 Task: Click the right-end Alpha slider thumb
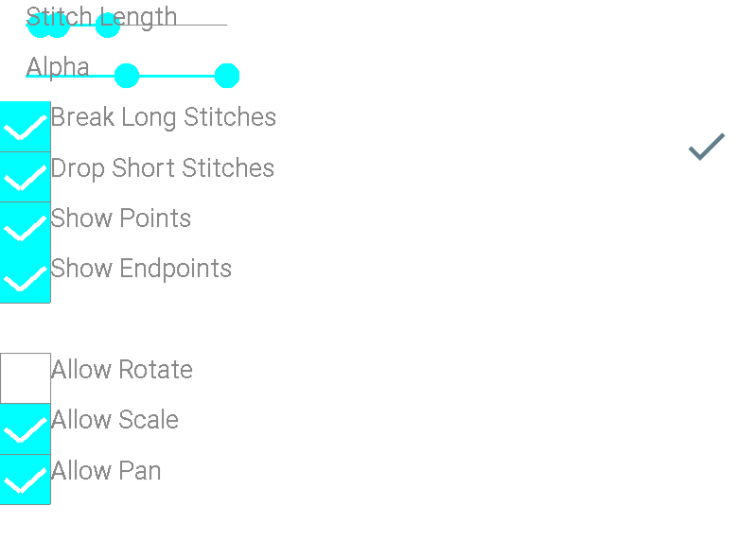226,76
